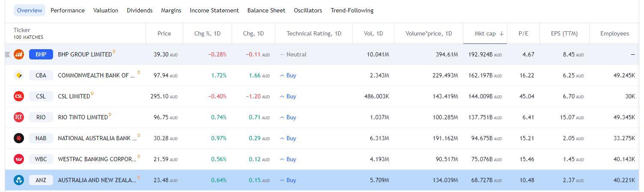
Task: Click the Westpac logo icon
Action: click(x=19, y=159)
